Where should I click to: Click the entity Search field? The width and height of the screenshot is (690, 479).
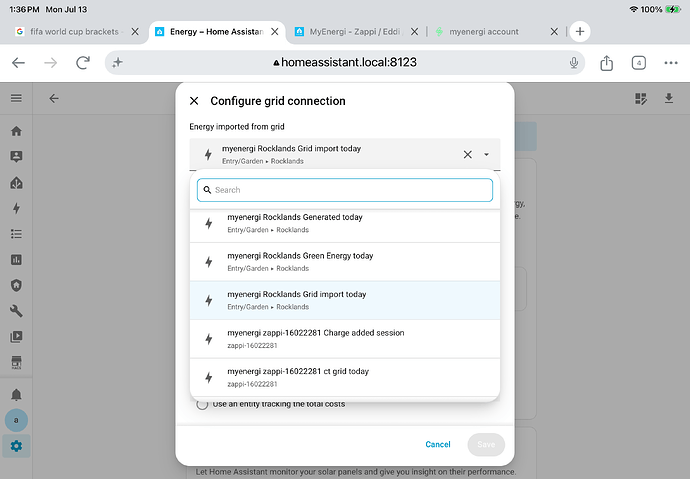click(345, 190)
